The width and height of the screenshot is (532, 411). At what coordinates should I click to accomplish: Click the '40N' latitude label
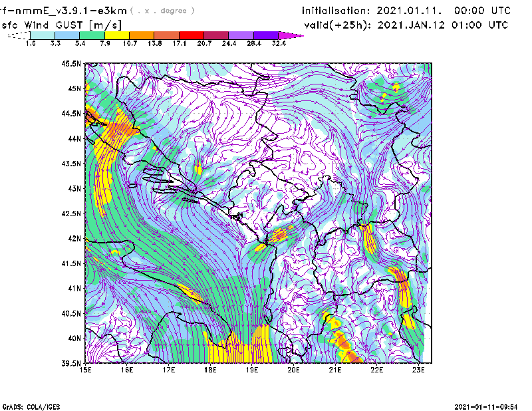[x=74, y=338]
